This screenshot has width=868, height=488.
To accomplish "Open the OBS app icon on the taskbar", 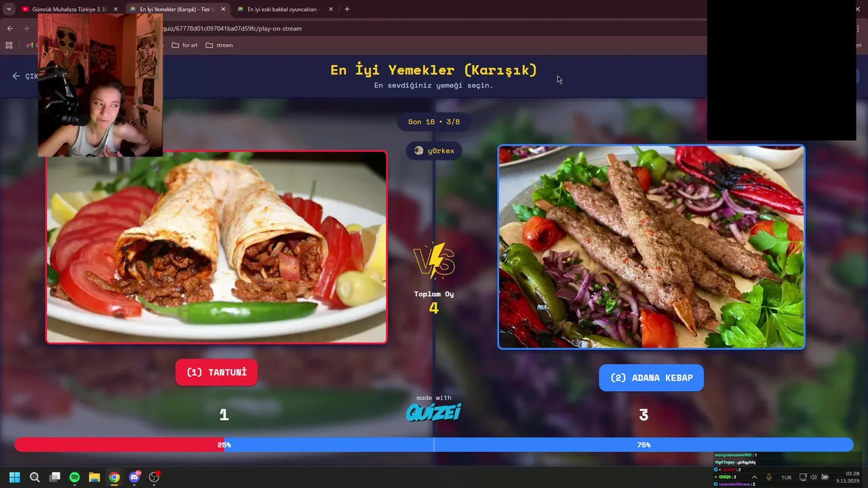I will pos(154,477).
